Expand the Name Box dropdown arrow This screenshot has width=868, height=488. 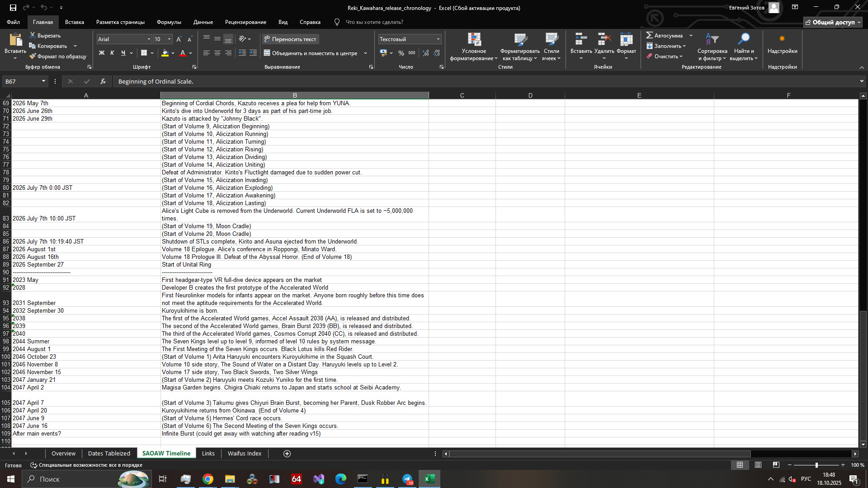pos(43,81)
